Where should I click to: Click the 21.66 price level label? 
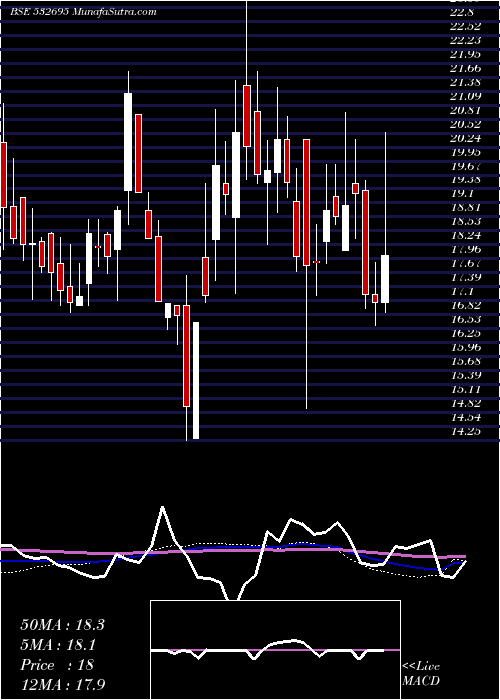coord(466,68)
